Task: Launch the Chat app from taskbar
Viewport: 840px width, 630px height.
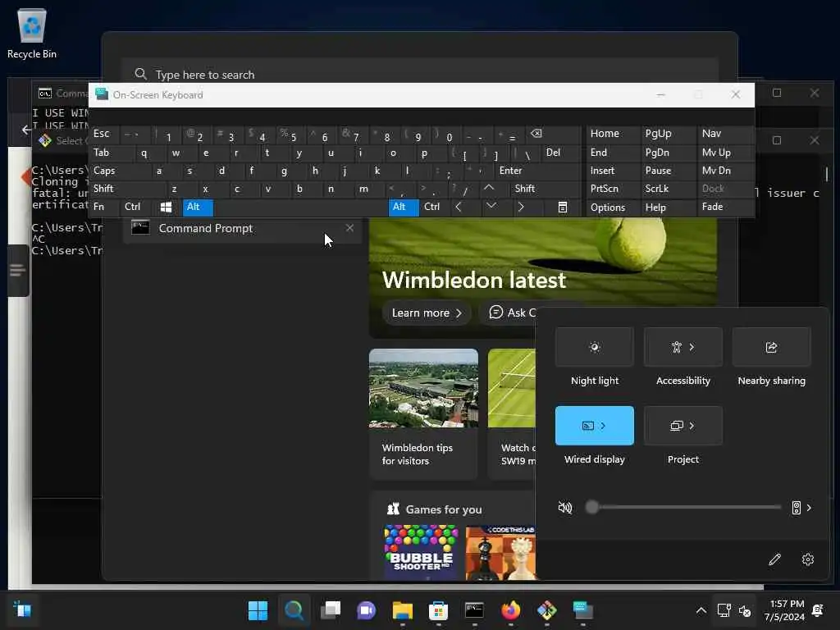Action: click(x=367, y=610)
